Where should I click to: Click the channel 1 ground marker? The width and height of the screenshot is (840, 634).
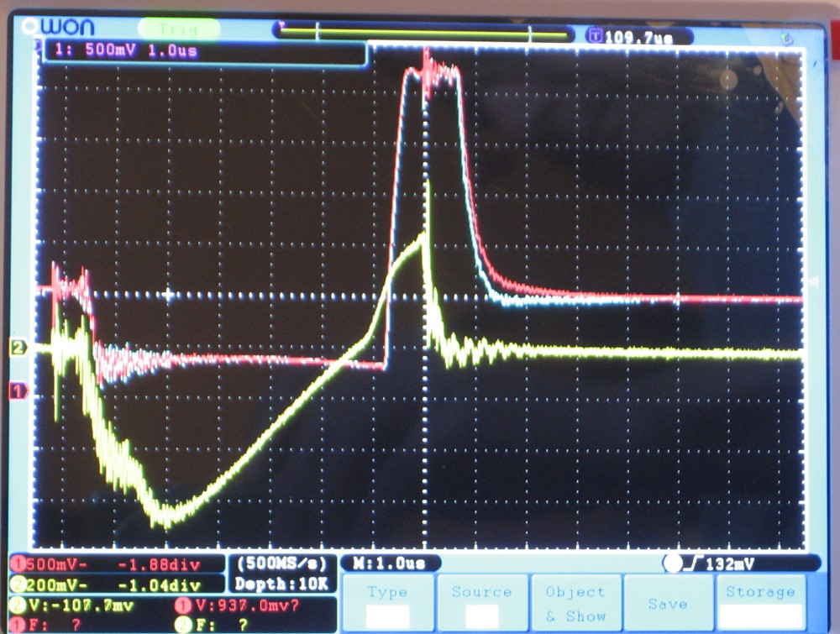[x=18, y=391]
